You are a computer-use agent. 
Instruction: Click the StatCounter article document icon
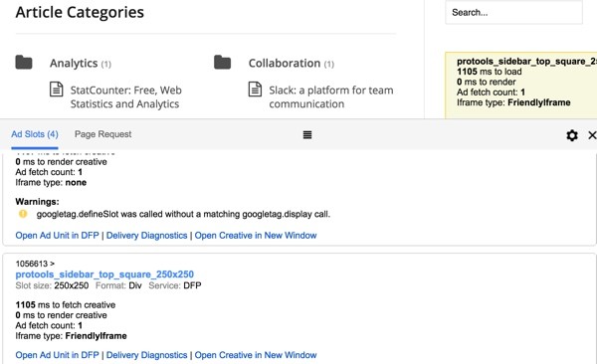[x=57, y=90]
